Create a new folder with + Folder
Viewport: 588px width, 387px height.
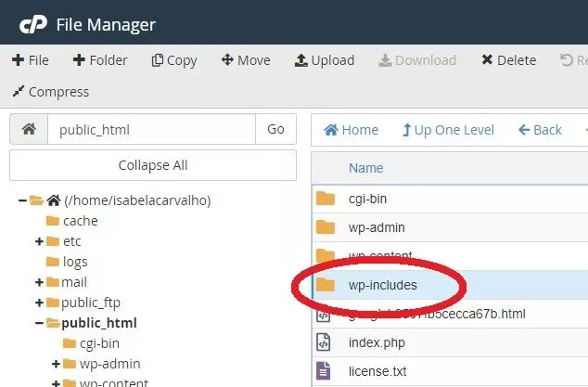100,60
